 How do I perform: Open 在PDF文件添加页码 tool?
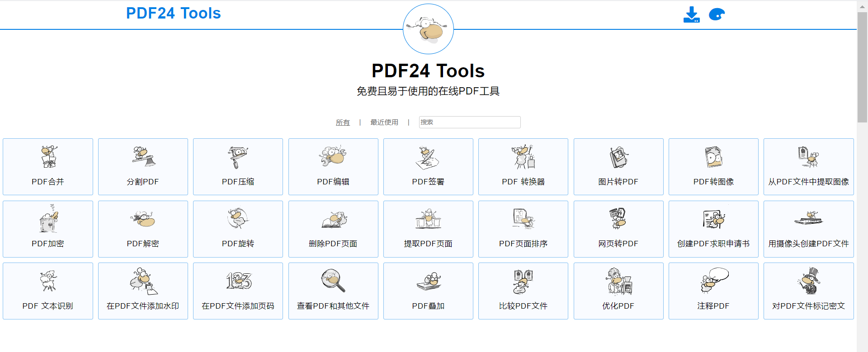tap(238, 291)
